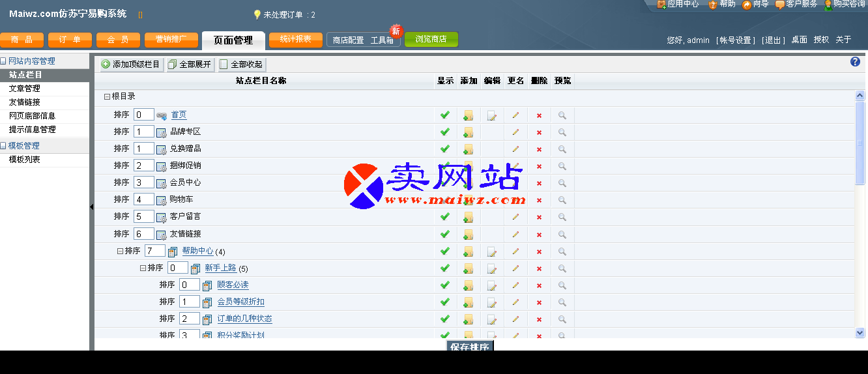This screenshot has height=374, width=868.
Task: Preview the 友情链接 column row
Action: point(562,234)
